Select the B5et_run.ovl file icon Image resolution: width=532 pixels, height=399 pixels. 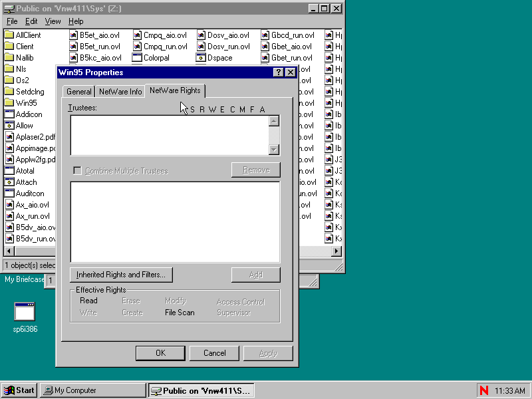74,47
